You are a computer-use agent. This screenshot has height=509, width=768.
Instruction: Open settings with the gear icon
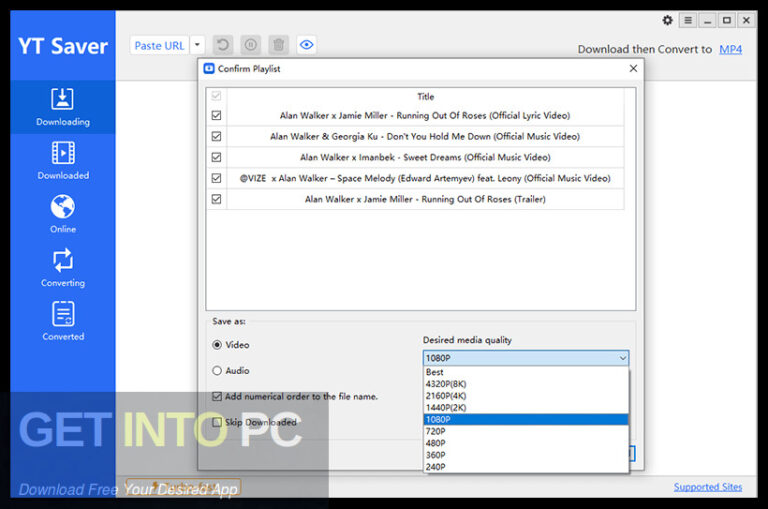[667, 20]
